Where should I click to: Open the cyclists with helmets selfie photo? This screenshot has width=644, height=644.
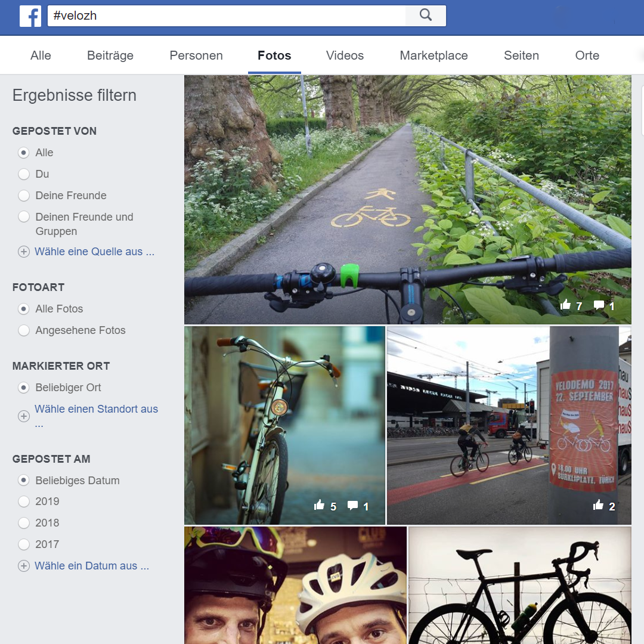click(295, 584)
